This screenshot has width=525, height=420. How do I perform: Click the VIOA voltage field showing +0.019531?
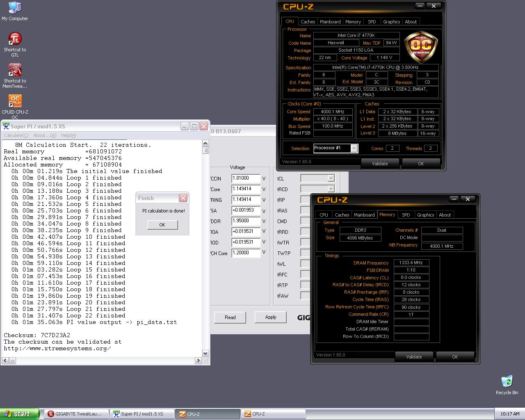tap(246, 232)
